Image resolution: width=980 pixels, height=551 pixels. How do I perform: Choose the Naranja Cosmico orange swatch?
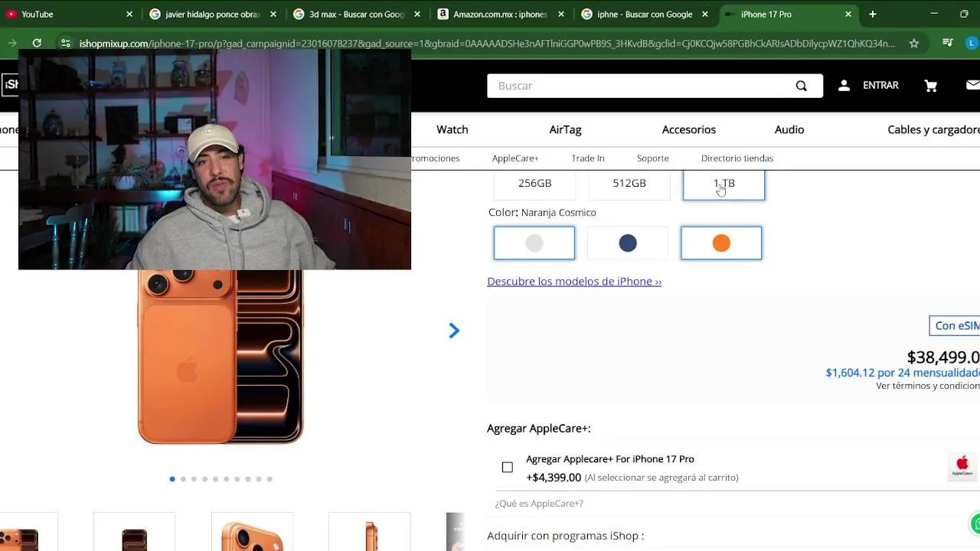pos(721,243)
